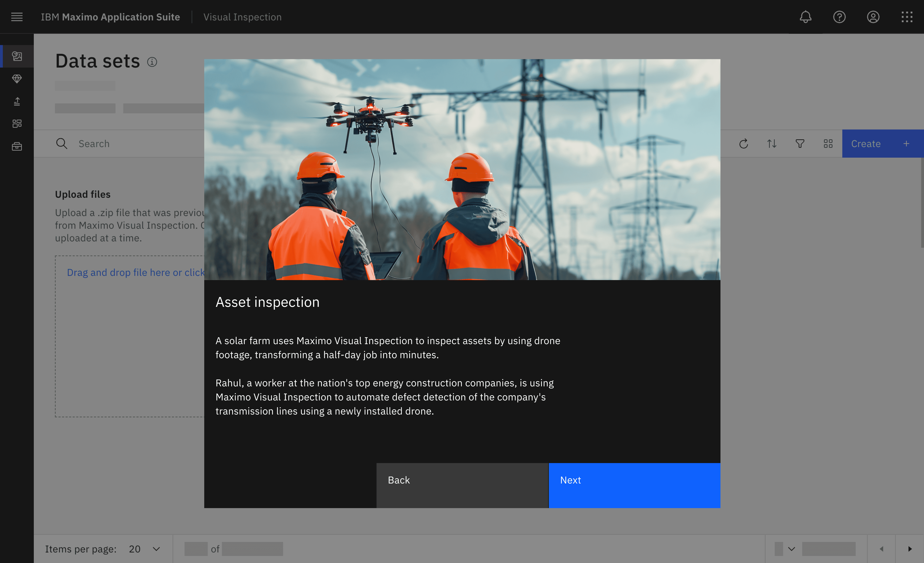Screen dimensions: 924x563
Task: Expand the page number dropdown chevron
Action: [791, 549]
